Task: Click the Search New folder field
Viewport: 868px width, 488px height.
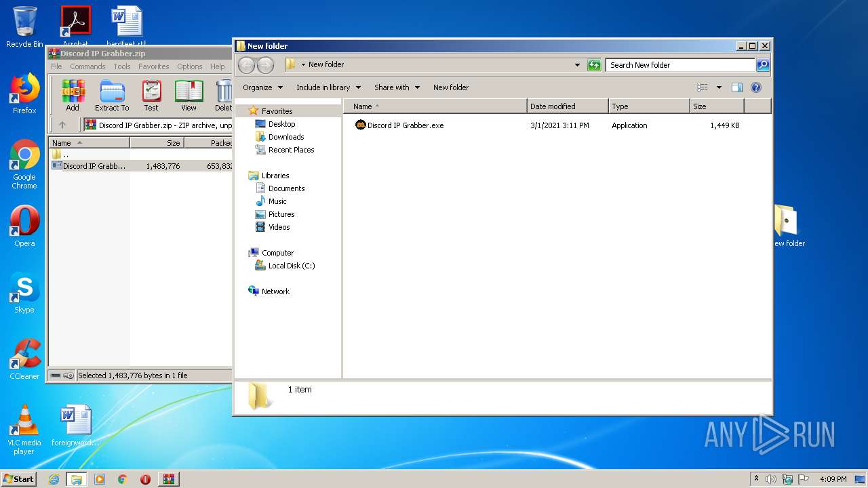Action: 680,65
